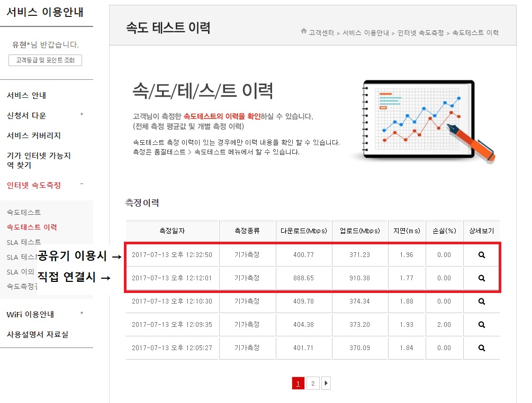Click loss value 2.00

[x=444, y=325]
